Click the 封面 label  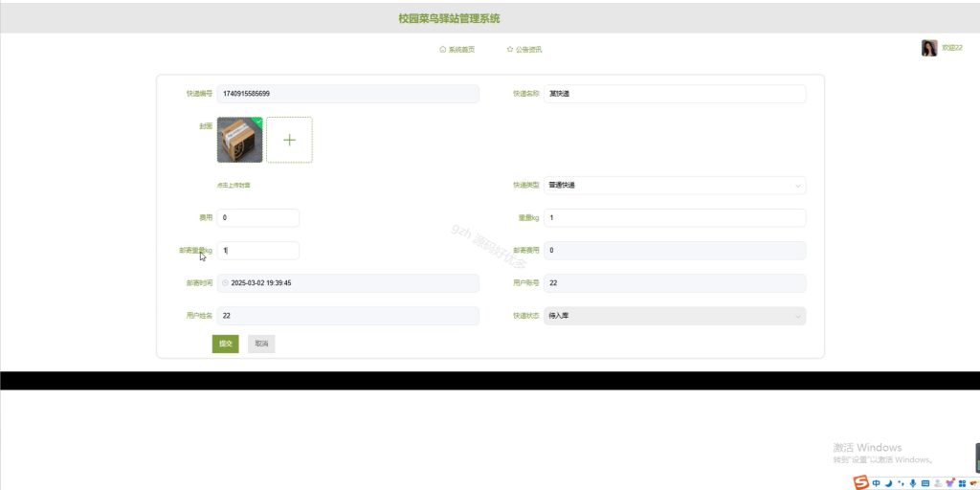click(x=207, y=125)
